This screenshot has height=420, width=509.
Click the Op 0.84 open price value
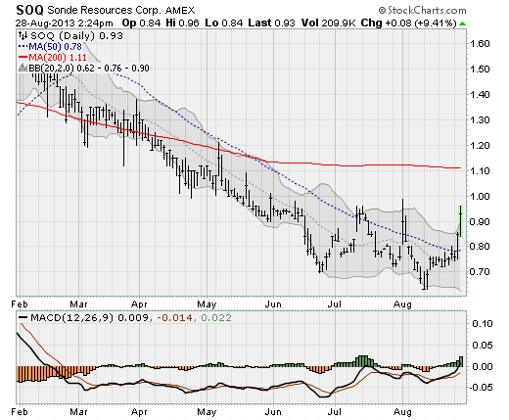(x=141, y=23)
